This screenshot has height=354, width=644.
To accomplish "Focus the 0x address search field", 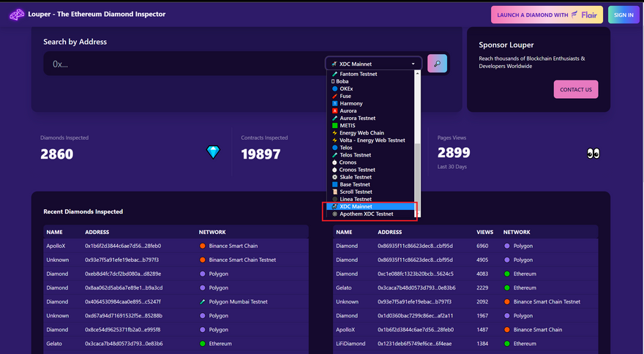I will coord(183,64).
